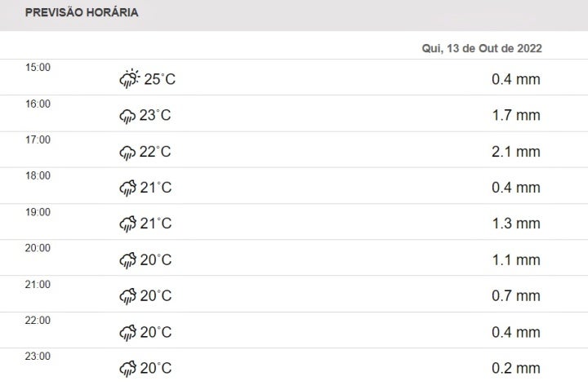Image resolution: width=588 pixels, height=390 pixels.
Task: Click the 25°C temperature at 15:00
Action: pyautogui.click(x=160, y=79)
